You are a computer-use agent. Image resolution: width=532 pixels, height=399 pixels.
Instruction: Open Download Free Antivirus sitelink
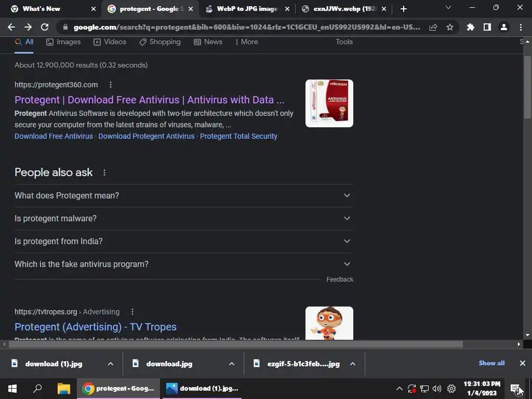[54, 136]
